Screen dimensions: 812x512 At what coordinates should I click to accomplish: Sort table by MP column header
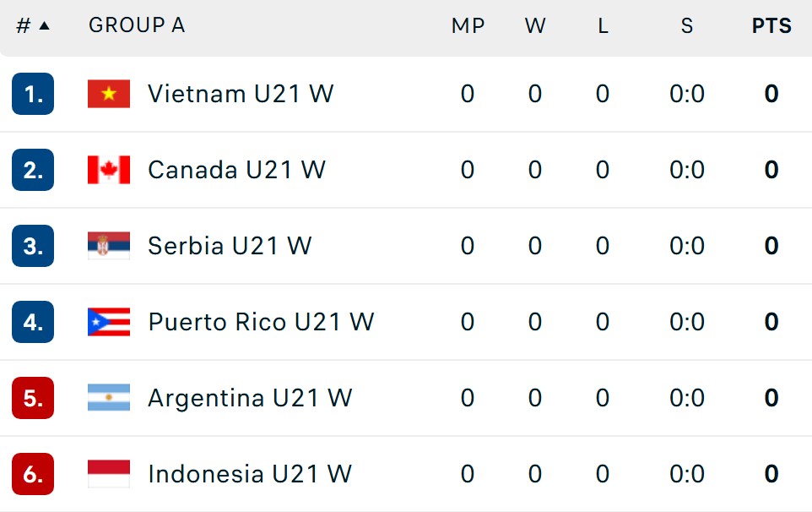click(x=468, y=25)
